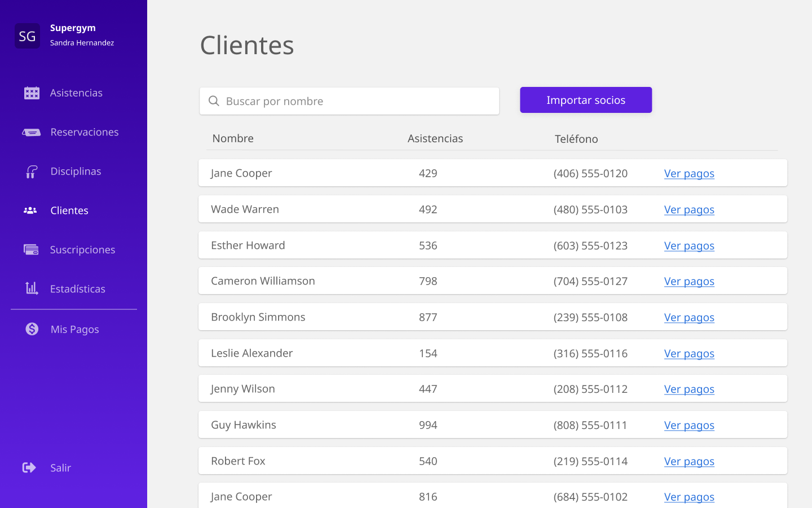Click phone number (239) 555-0108
812x508 pixels.
click(x=590, y=317)
